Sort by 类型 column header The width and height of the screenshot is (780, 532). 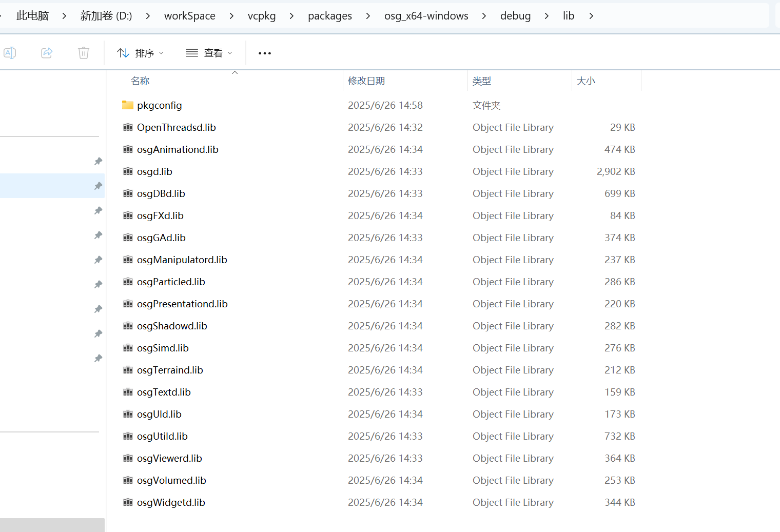[482, 81]
